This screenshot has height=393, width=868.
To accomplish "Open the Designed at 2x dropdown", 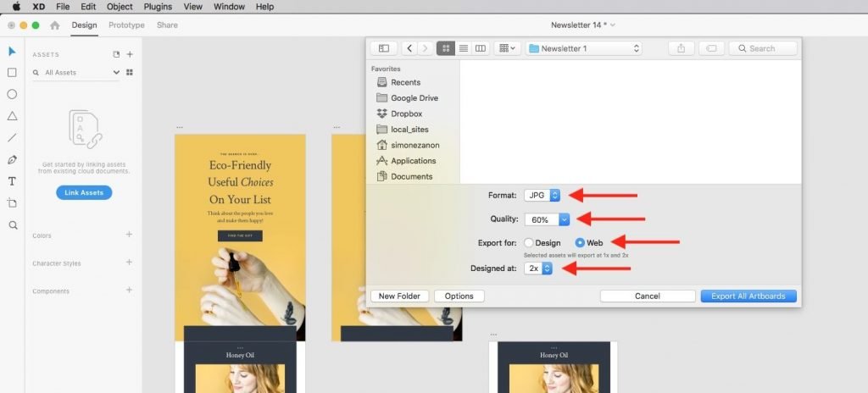I will (x=538, y=268).
